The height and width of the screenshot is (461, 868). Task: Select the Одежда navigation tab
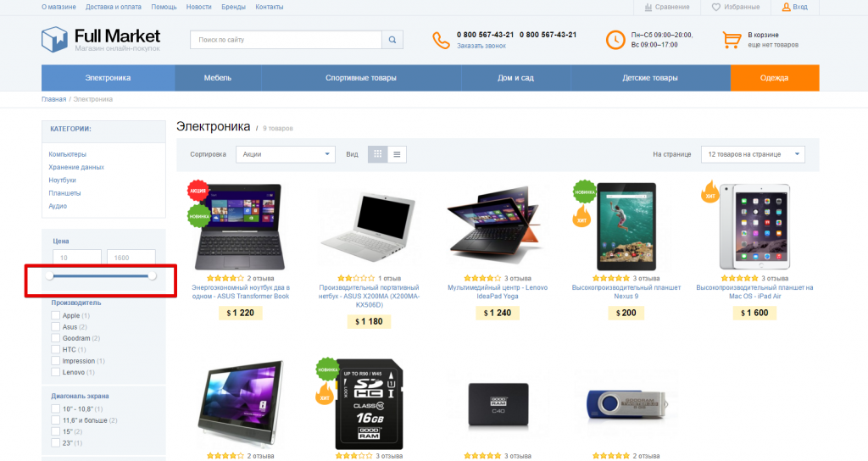(775, 78)
